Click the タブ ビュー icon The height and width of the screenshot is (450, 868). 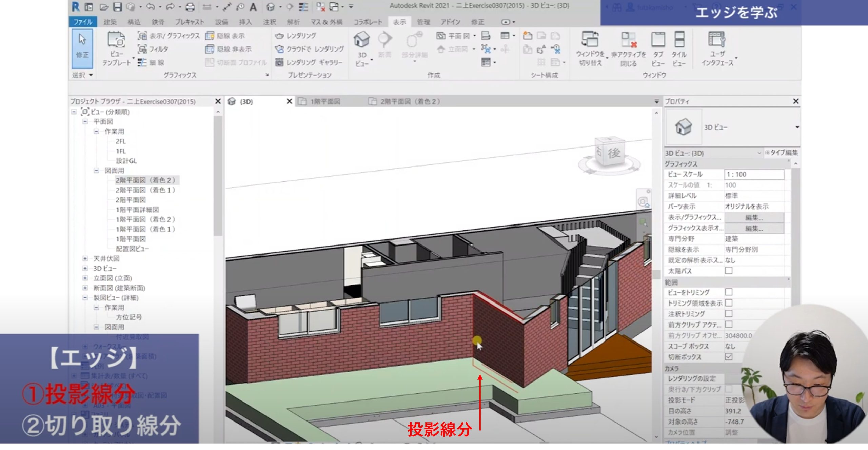(658, 40)
